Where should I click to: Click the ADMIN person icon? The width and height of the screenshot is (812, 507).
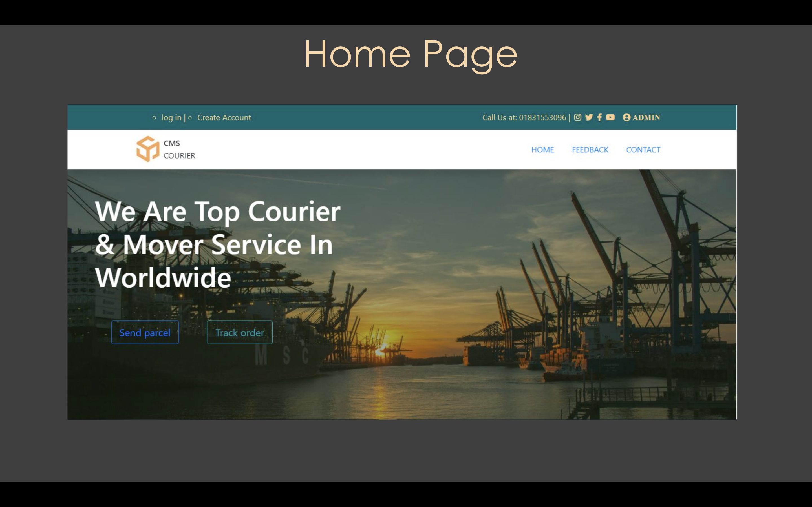(x=627, y=117)
